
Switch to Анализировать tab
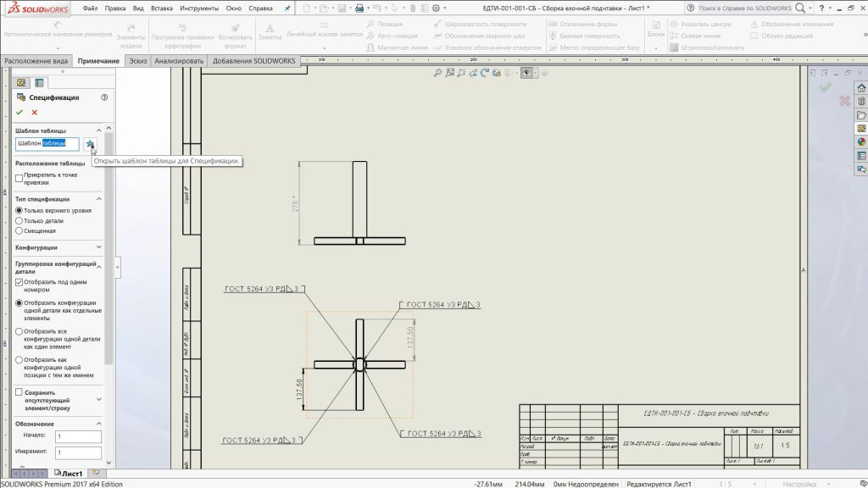pos(179,61)
